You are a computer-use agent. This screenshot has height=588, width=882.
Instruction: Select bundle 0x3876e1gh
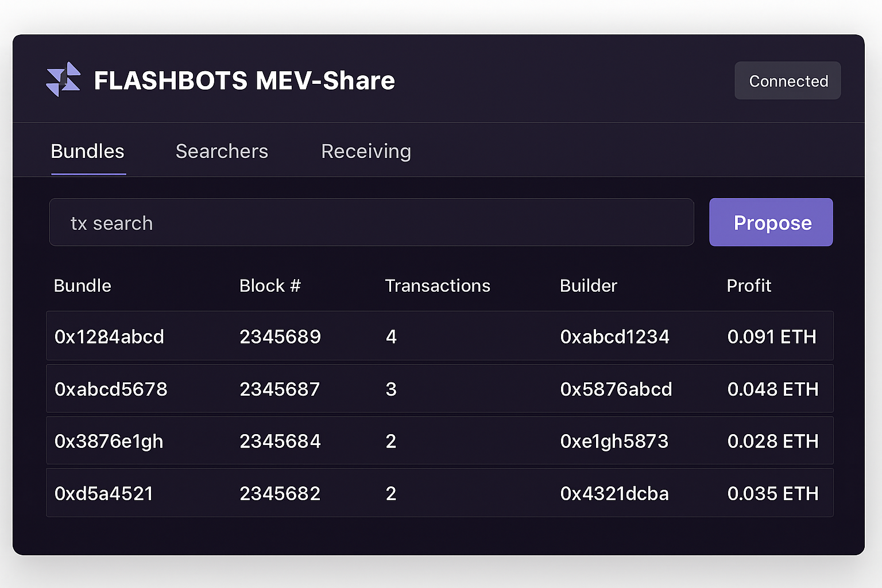click(x=109, y=441)
